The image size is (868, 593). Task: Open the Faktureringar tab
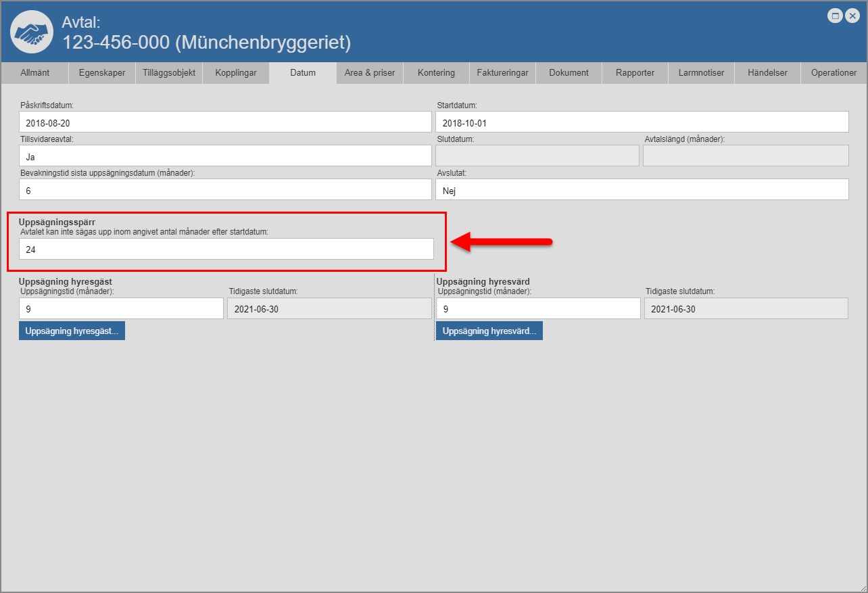(x=502, y=73)
